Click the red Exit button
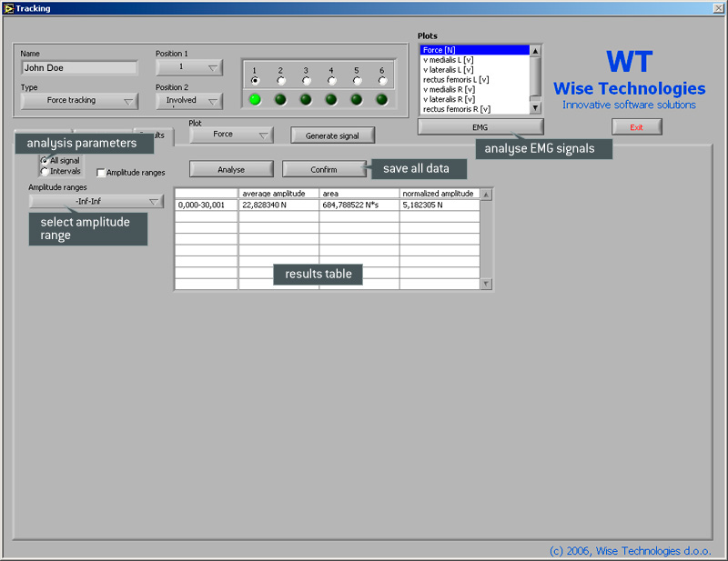Viewport: 728px width, 561px height. pyautogui.click(x=636, y=127)
